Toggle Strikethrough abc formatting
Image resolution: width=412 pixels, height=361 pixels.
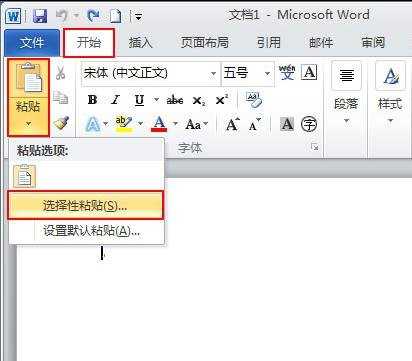pyautogui.click(x=175, y=100)
